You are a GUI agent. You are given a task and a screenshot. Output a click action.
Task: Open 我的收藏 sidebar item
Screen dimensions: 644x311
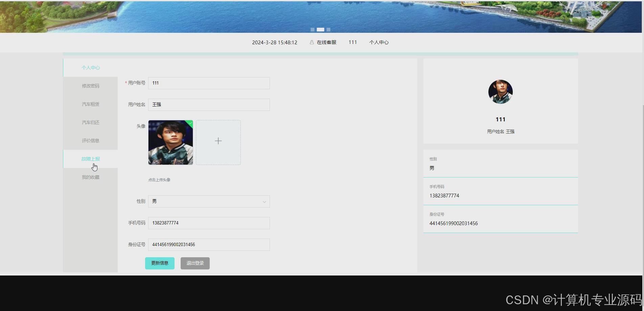click(90, 177)
